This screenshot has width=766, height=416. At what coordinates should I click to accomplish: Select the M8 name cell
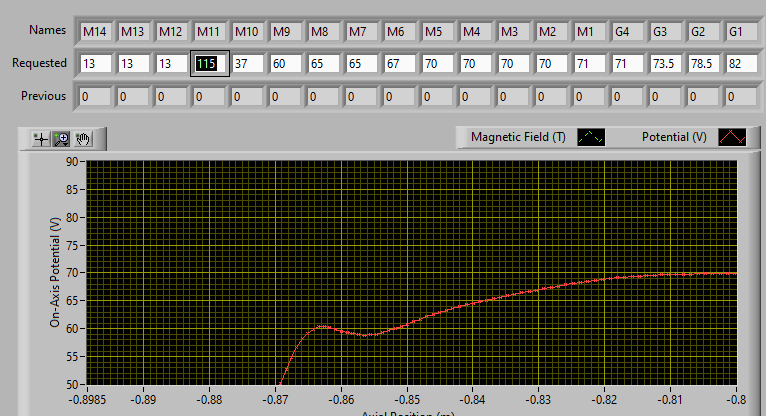[323, 32]
